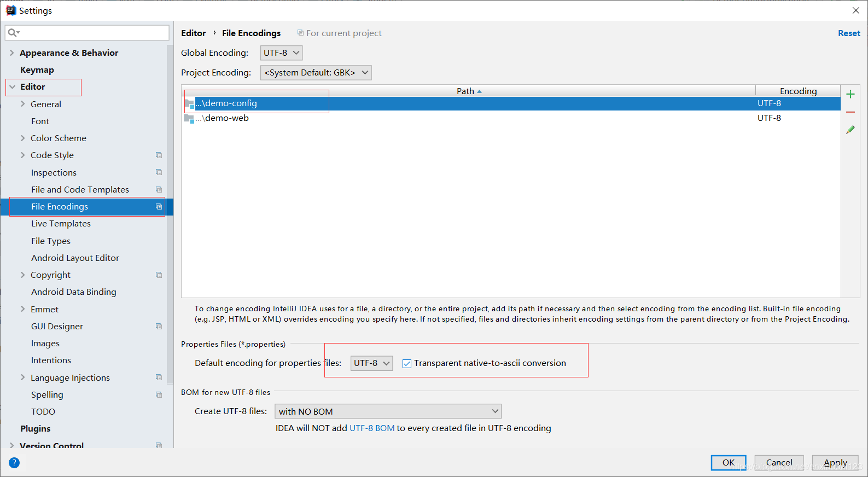Close the Settings dialog
Viewport: 868px width, 477px height.
(856, 10)
